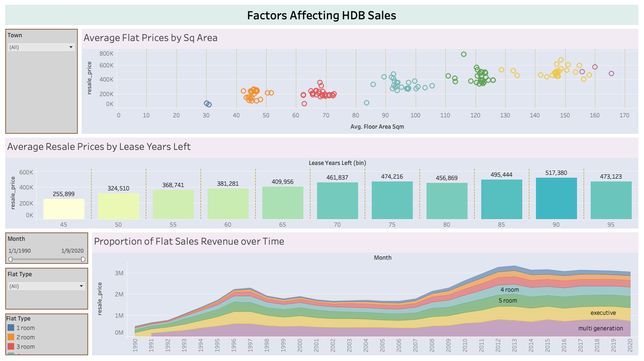Click the 1/9/2020 end date field
This screenshot has width=644, height=361.
(72, 251)
